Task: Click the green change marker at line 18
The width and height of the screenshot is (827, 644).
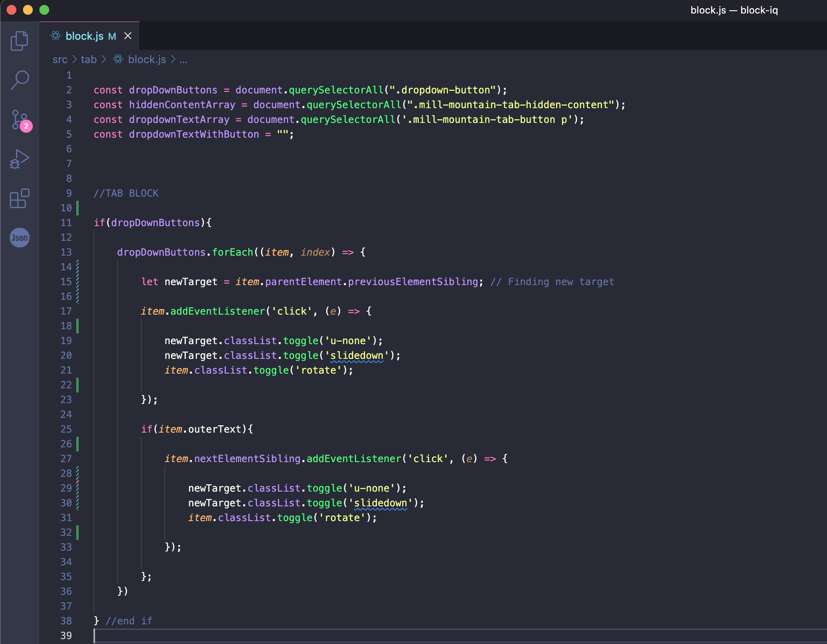Action: (77, 326)
